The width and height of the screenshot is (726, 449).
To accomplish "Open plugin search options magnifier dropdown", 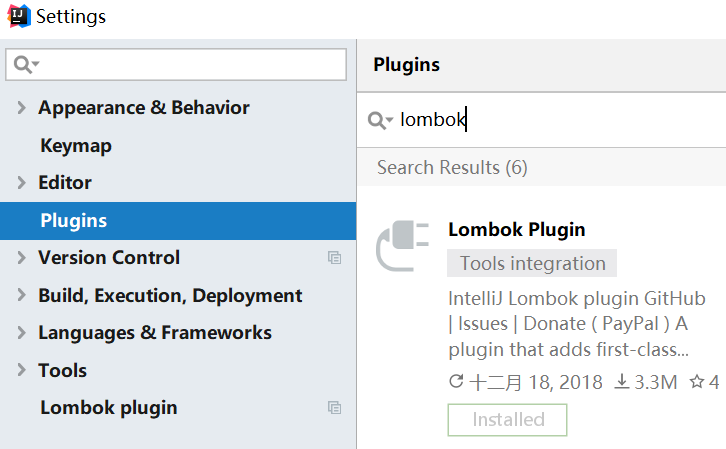I will 381,121.
